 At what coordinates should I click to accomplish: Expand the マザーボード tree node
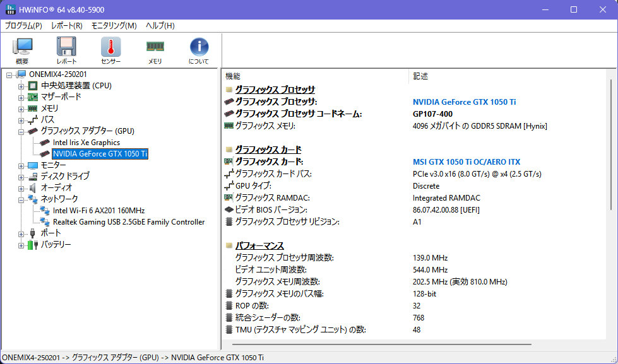21,97
